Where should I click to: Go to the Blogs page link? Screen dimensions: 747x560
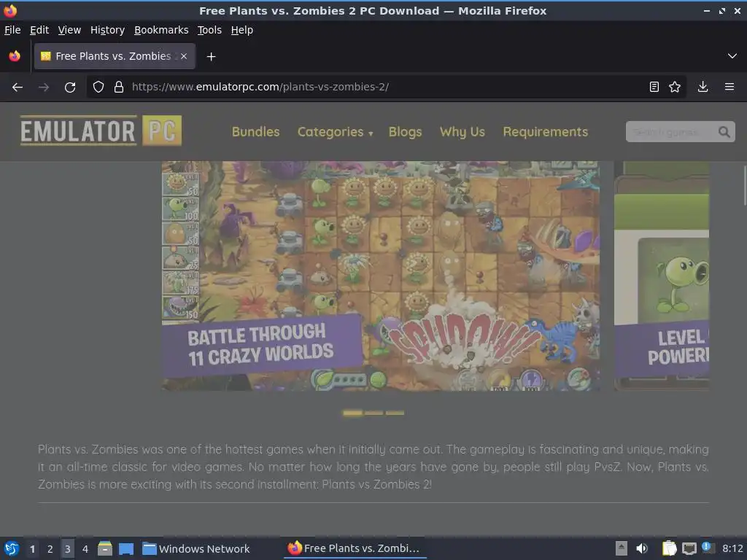pyautogui.click(x=406, y=132)
